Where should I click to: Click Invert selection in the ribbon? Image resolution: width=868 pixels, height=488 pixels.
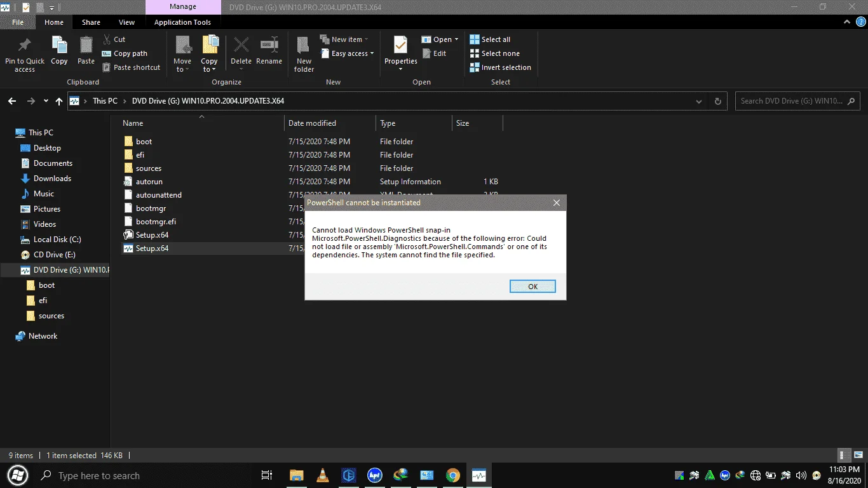500,67
